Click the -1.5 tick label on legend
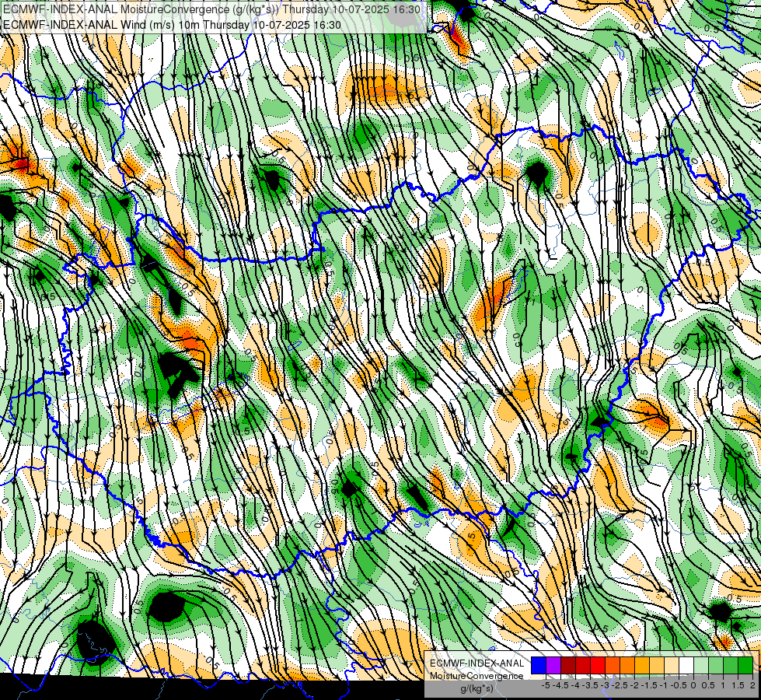 tap(649, 685)
